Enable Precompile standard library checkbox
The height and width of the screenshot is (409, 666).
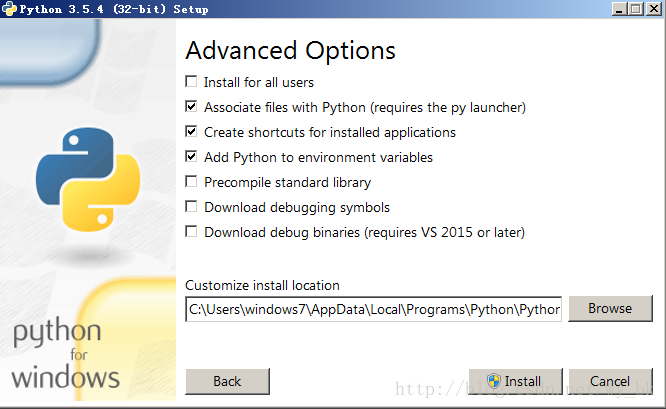point(191,182)
